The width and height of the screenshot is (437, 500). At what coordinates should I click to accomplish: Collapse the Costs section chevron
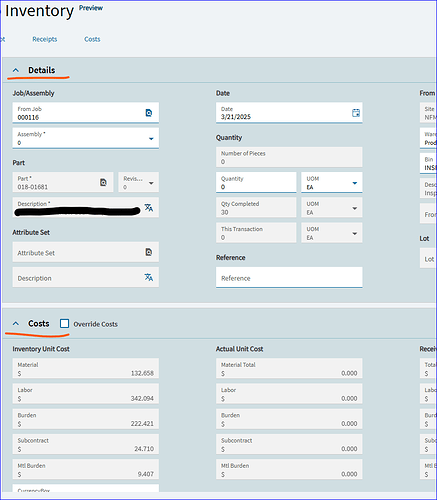[x=16, y=324]
